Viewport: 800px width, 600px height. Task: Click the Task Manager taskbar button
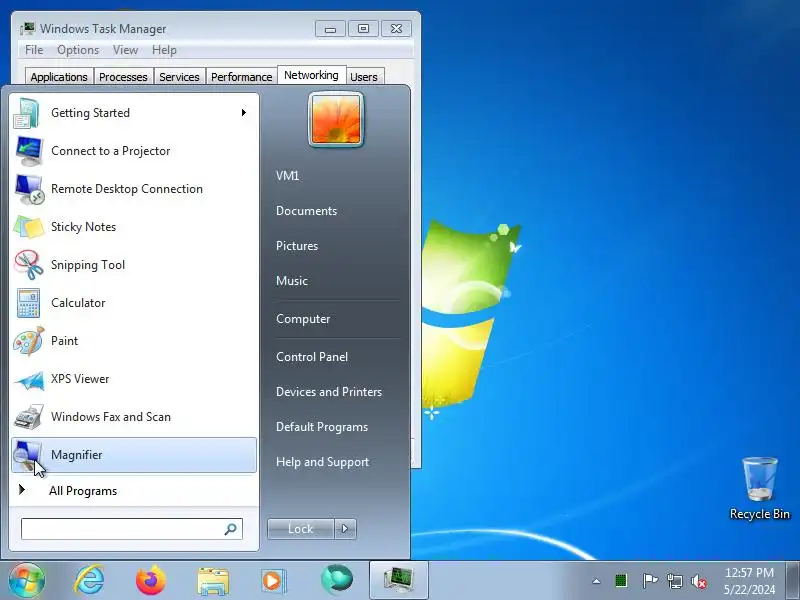[398, 580]
